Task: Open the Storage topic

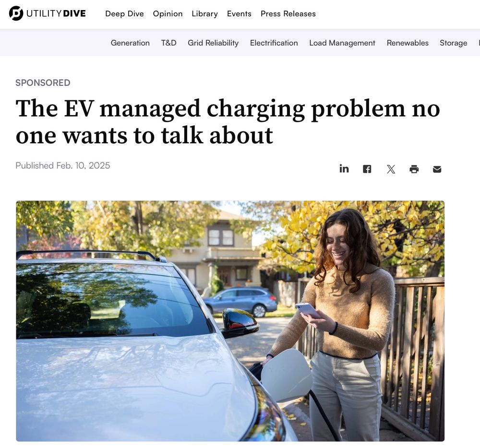Action: click(x=454, y=43)
